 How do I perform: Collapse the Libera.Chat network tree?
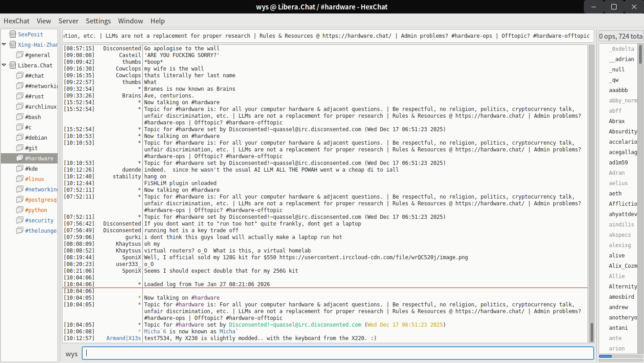point(4,65)
